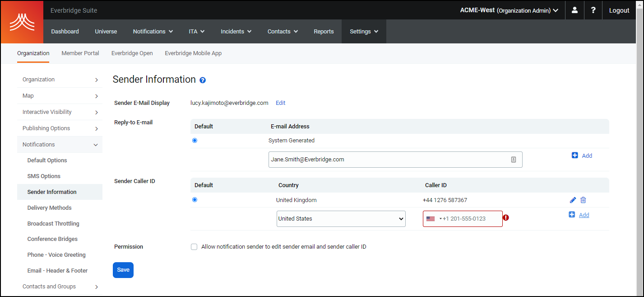Click the caller ID phone number field
Viewport: 644px width, 297px height.
click(469, 219)
